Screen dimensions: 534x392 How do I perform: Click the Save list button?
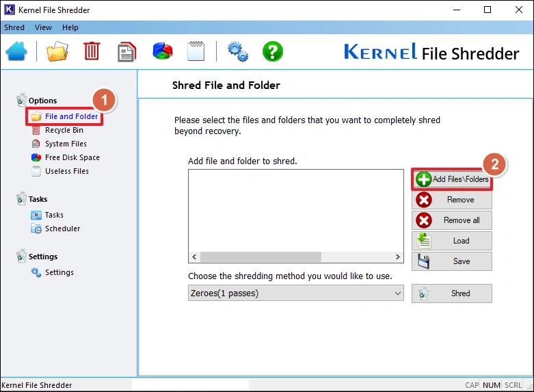click(452, 261)
